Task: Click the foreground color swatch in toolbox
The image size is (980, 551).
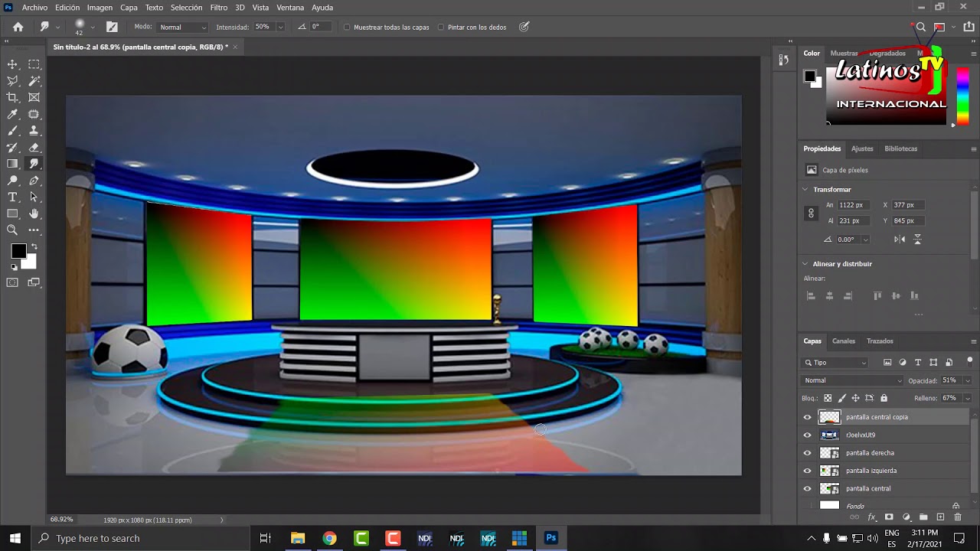Action: [18, 251]
